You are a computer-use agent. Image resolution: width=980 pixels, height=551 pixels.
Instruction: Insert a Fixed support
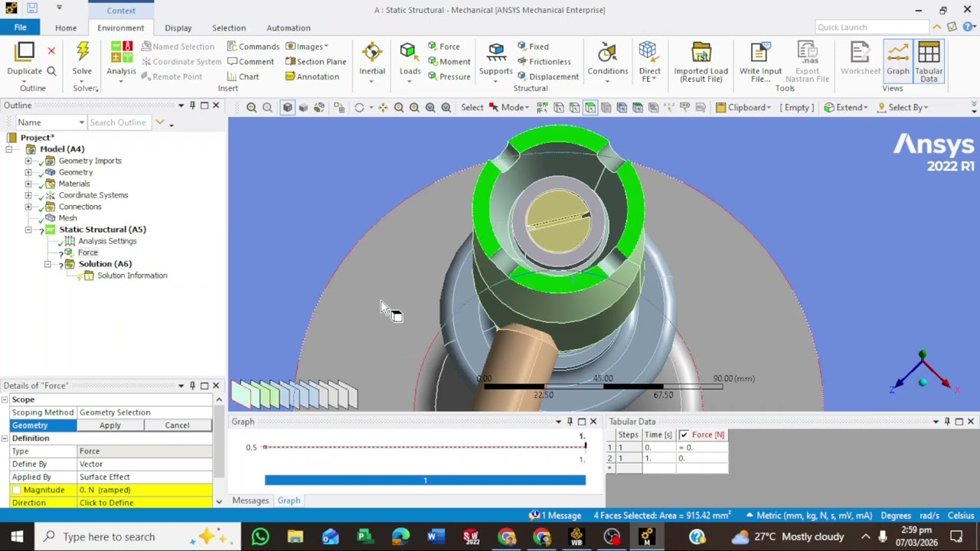pyautogui.click(x=533, y=47)
